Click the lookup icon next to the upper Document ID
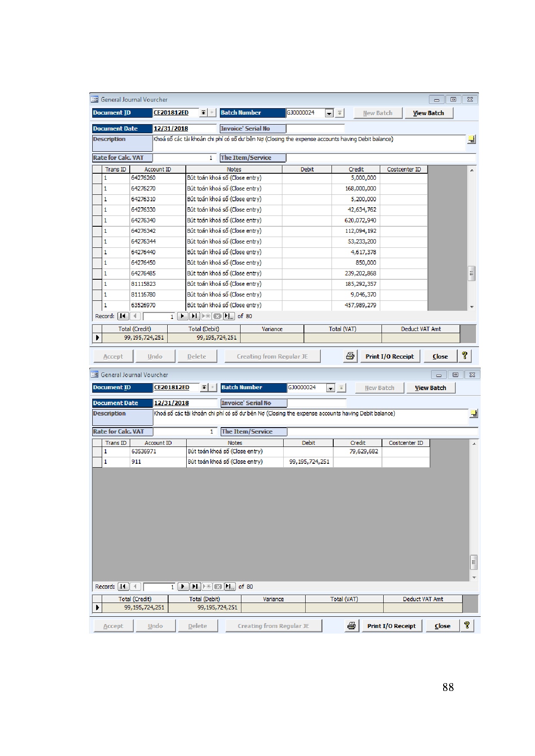 [x=203, y=113]
